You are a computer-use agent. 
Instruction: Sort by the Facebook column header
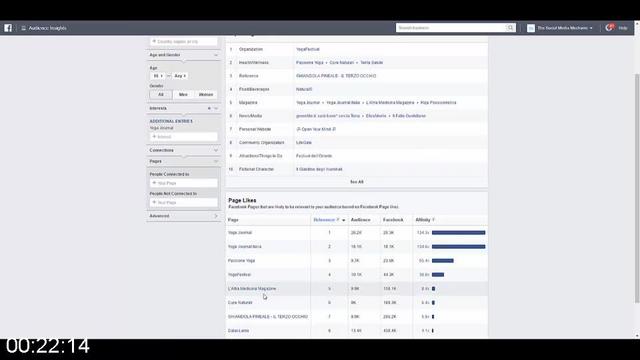[x=393, y=220]
